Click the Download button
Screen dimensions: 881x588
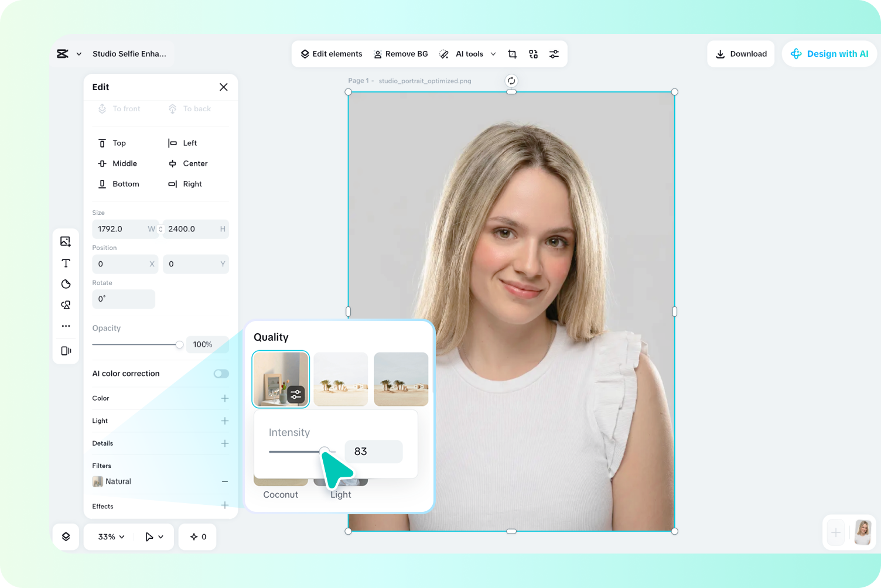point(740,53)
